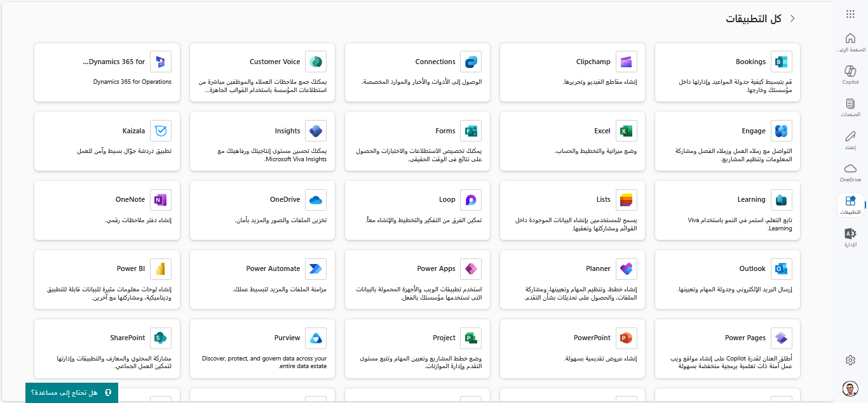Open settings gear in the sidebar
The image size is (868, 403).
(x=850, y=360)
